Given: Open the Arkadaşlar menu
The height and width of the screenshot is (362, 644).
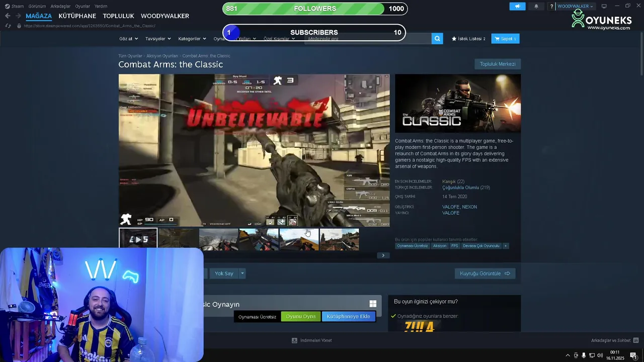Looking at the screenshot, I should [x=60, y=6].
